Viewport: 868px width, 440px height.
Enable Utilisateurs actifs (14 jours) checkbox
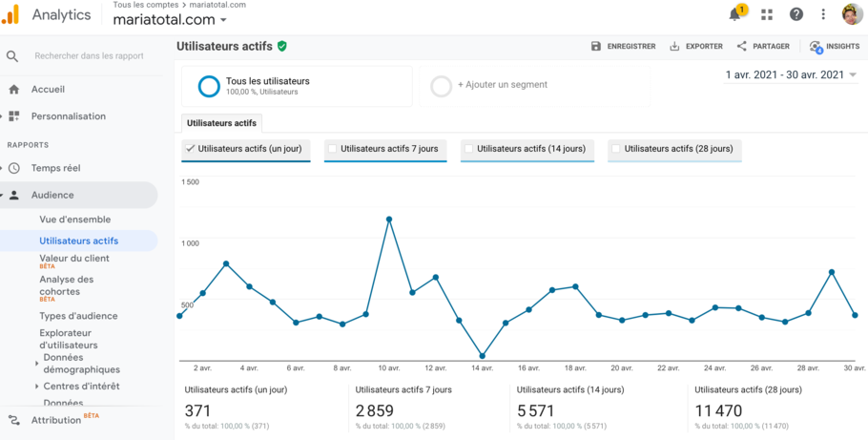pos(468,149)
